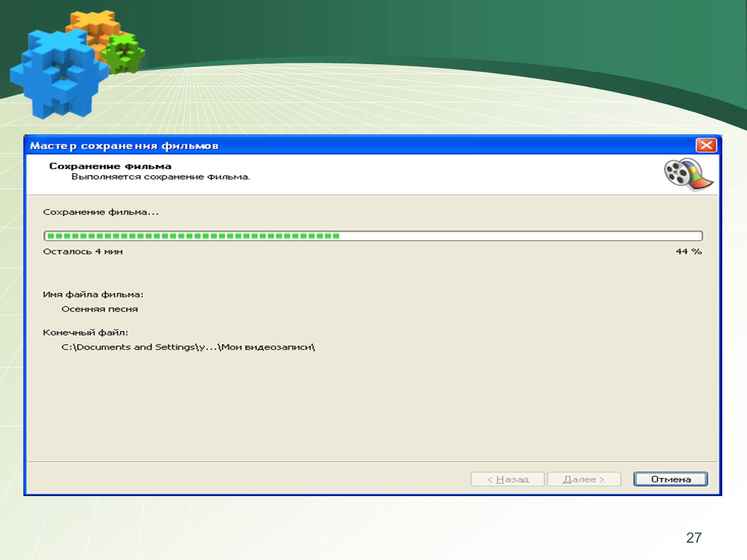
Task: Click the path C:\Documents and Settings destination
Action: pos(188,347)
